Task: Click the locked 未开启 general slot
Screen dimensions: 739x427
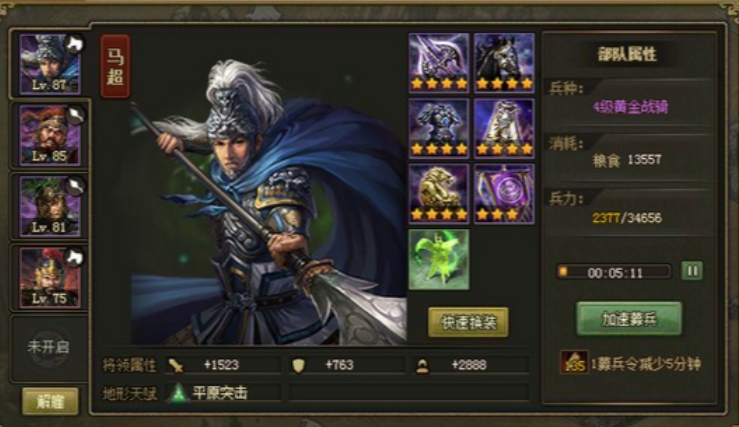Action: tap(49, 348)
